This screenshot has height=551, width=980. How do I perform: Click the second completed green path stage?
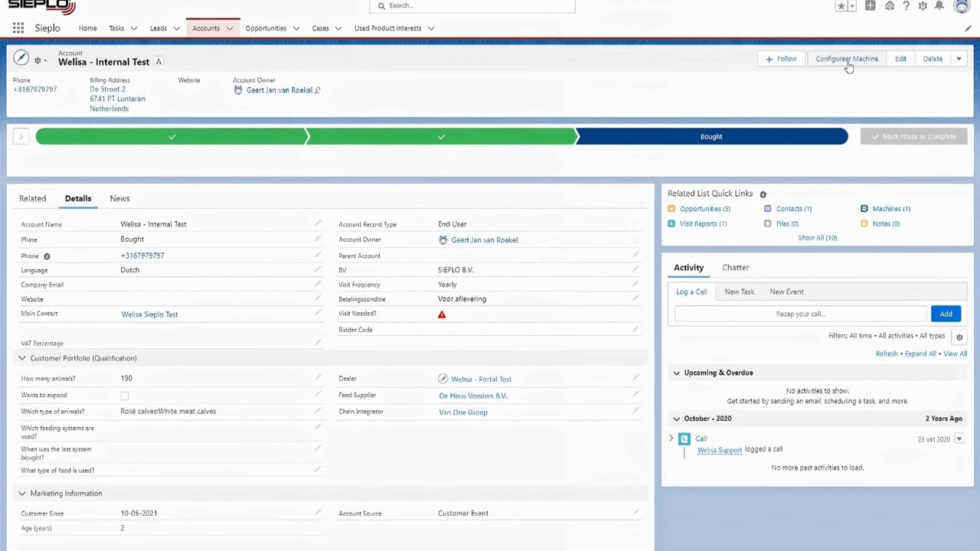point(442,136)
